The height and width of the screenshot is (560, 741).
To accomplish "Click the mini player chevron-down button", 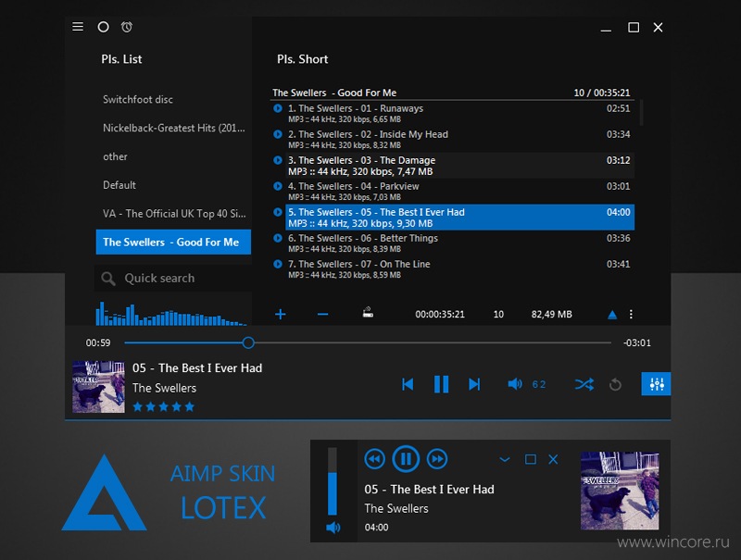I will coord(505,459).
